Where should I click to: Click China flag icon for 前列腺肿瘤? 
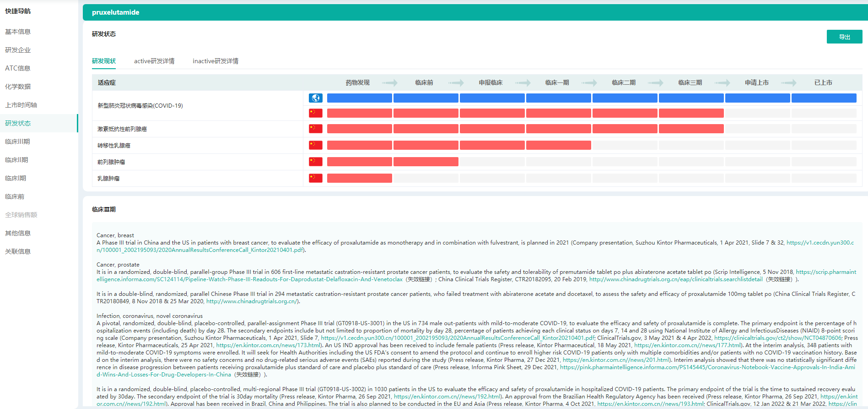click(x=315, y=162)
